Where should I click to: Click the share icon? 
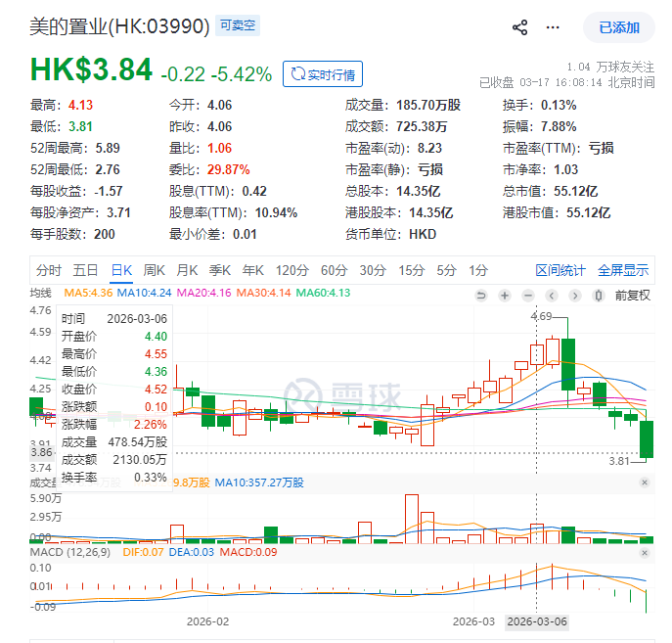coord(520,27)
